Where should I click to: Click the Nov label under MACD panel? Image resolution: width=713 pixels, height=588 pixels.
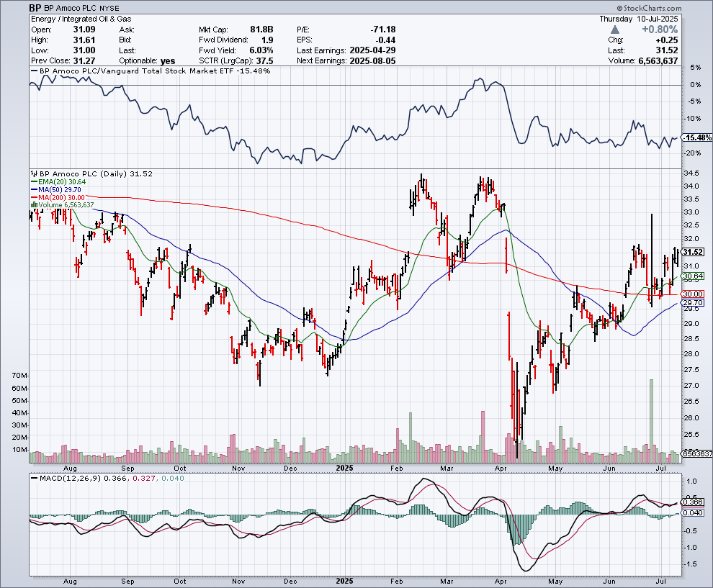(238, 582)
